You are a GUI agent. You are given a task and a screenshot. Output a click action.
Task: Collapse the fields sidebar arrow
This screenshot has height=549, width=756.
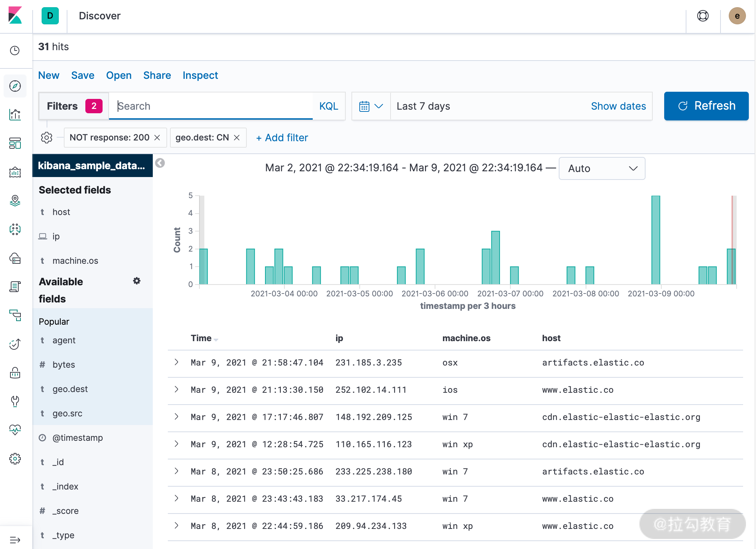160,163
